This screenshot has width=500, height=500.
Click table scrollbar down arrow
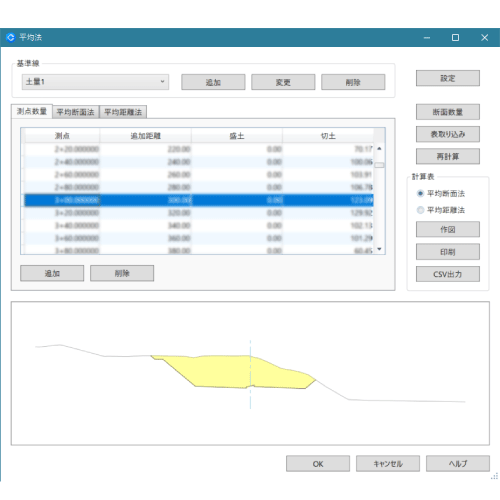pos(379,249)
